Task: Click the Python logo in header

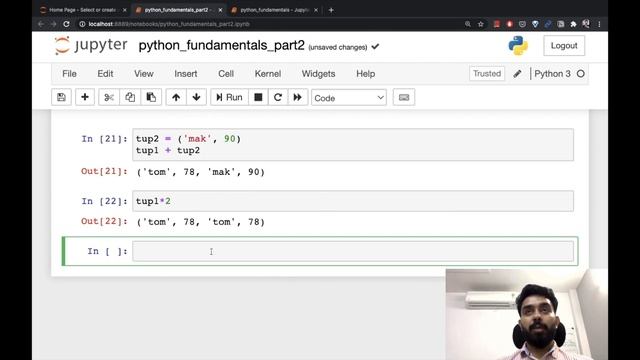Action: [x=518, y=46]
